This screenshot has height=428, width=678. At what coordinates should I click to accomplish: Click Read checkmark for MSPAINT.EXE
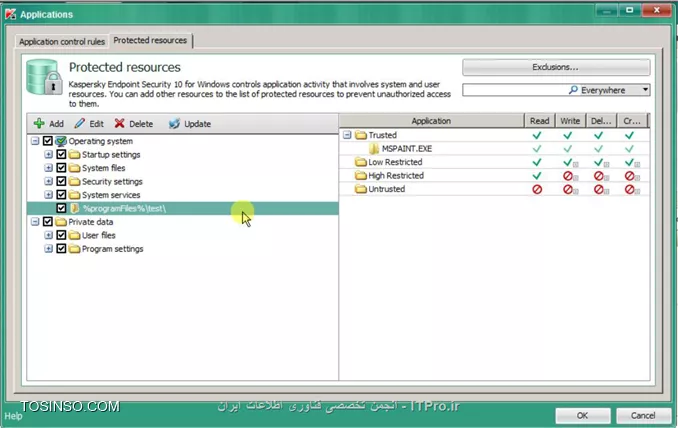[537, 149]
